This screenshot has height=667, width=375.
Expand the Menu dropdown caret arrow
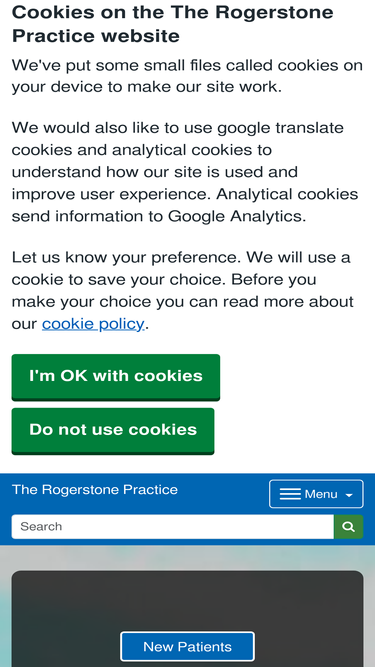tap(349, 495)
